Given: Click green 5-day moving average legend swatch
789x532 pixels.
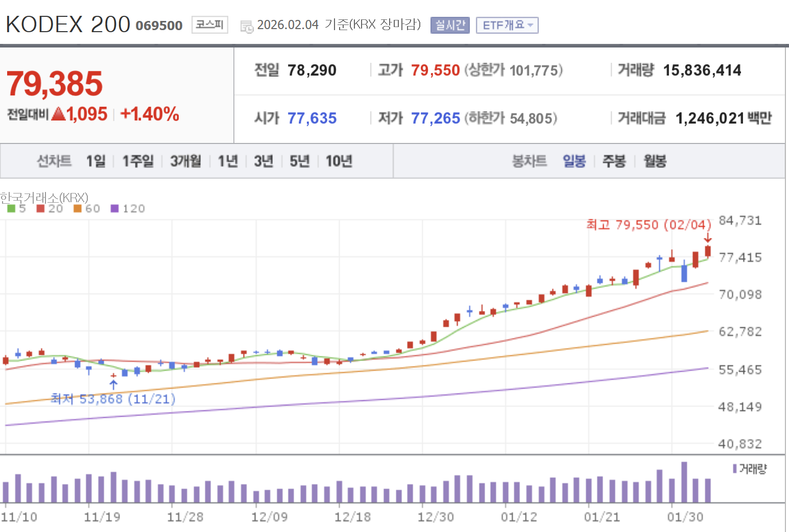Looking at the screenshot, I should click(11, 208).
